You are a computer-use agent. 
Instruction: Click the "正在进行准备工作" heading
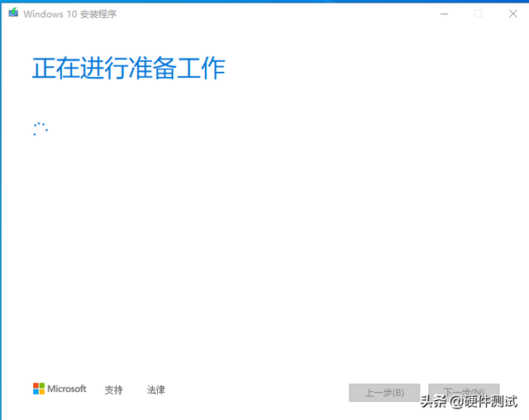pyautogui.click(x=128, y=69)
